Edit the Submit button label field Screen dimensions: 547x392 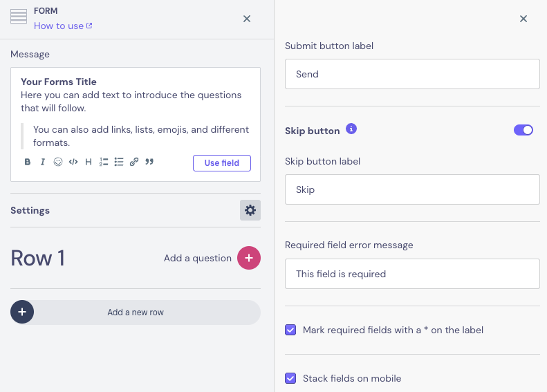pos(412,74)
